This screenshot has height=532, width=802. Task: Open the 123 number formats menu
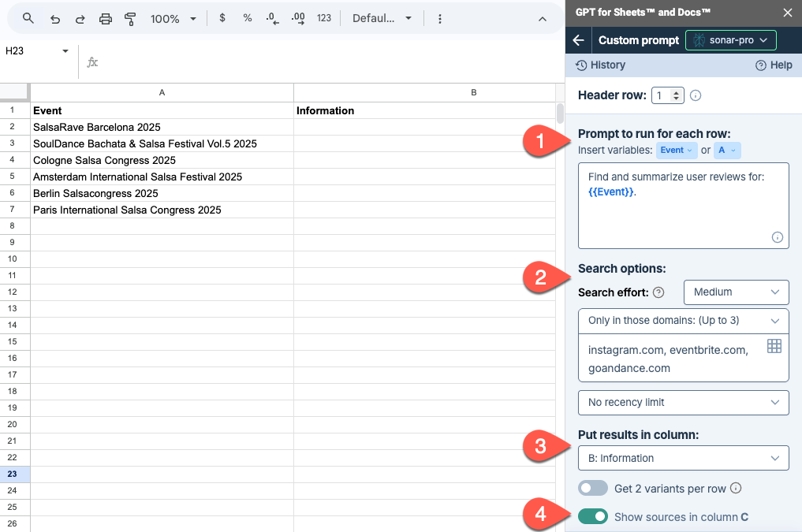click(x=324, y=18)
